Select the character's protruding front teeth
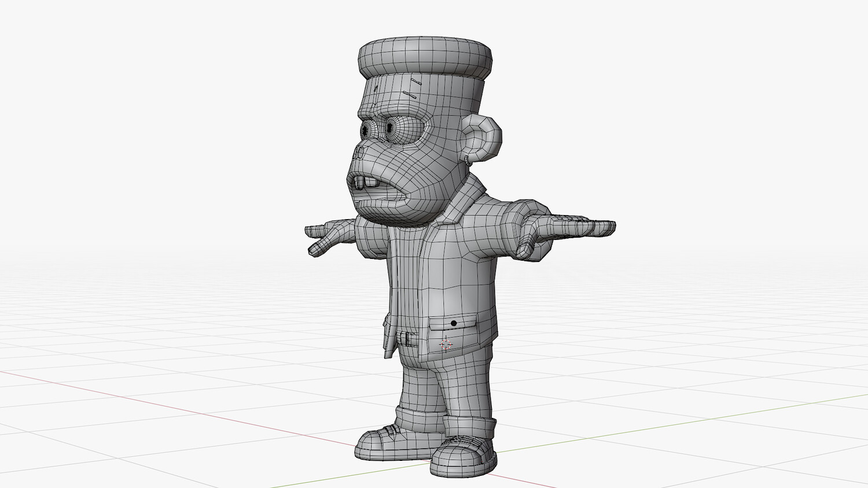This screenshot has width=868, height=488. point(366,183)
